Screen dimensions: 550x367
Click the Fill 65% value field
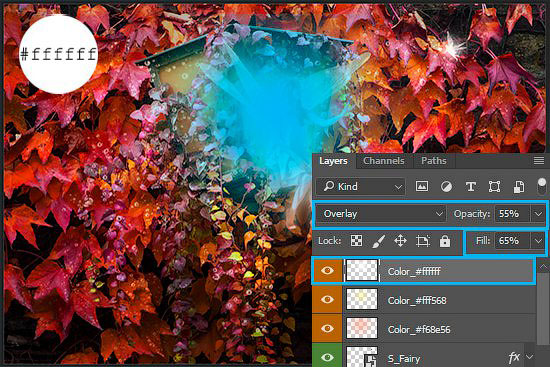[x=511, y=241]
